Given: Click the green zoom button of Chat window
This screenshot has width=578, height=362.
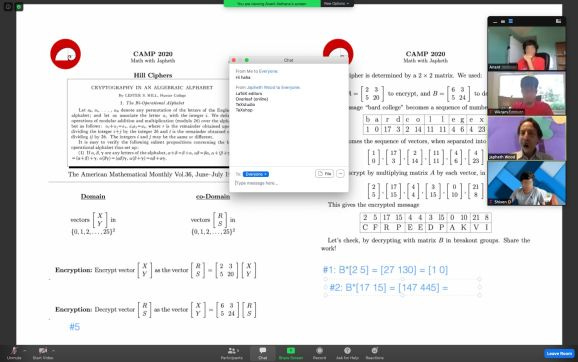Looking at the screenshot, I should pos(247,60).
